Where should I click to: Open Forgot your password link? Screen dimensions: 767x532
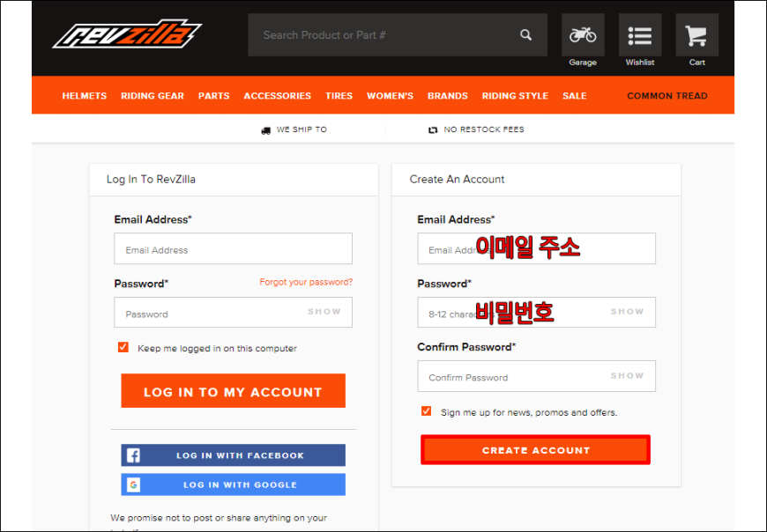[x=306, y=282]
